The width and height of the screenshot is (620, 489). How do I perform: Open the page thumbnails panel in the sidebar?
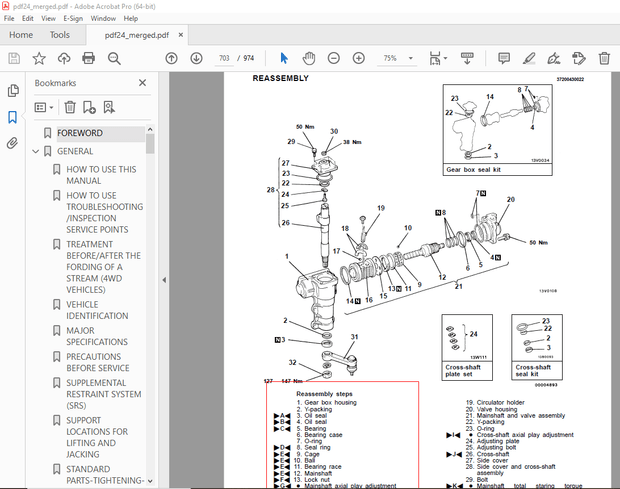pos(13,91)
